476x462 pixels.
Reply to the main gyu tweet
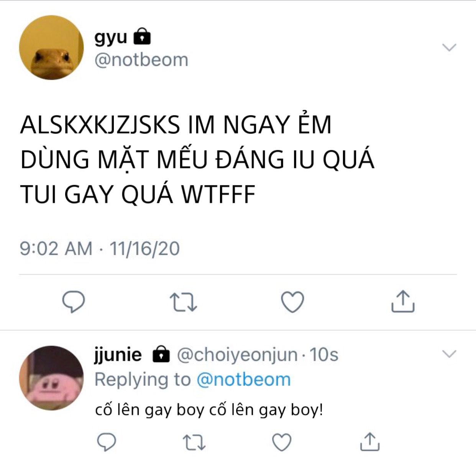[74, 302]
